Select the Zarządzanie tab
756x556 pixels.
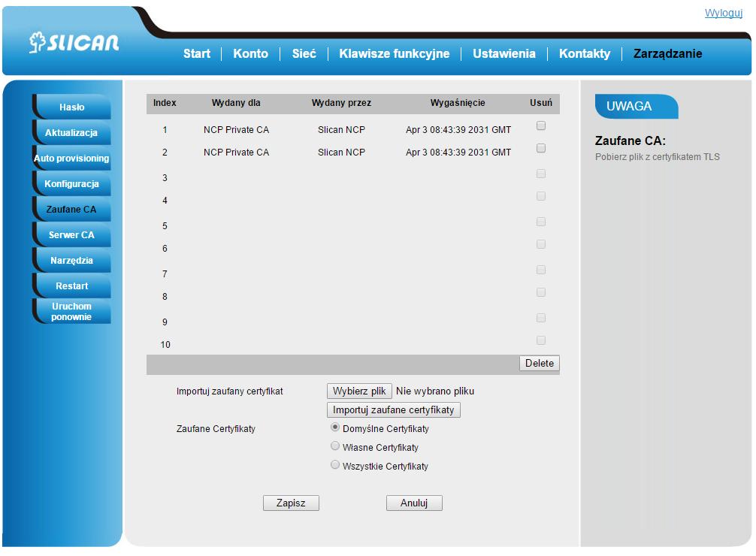[668, 53]
